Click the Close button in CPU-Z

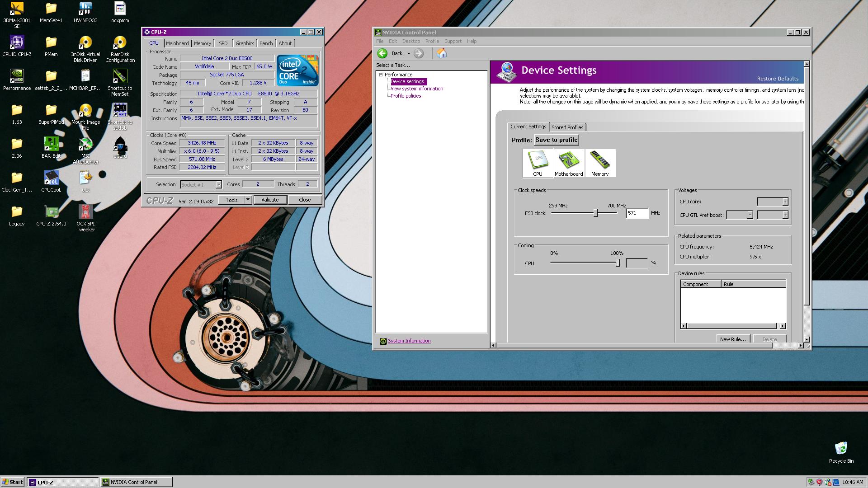tap(305, 200)
